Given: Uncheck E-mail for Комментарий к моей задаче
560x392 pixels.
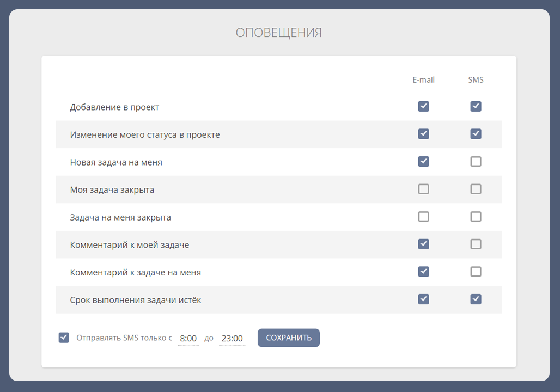Looking at the screenshot, I should pos(423,244).
